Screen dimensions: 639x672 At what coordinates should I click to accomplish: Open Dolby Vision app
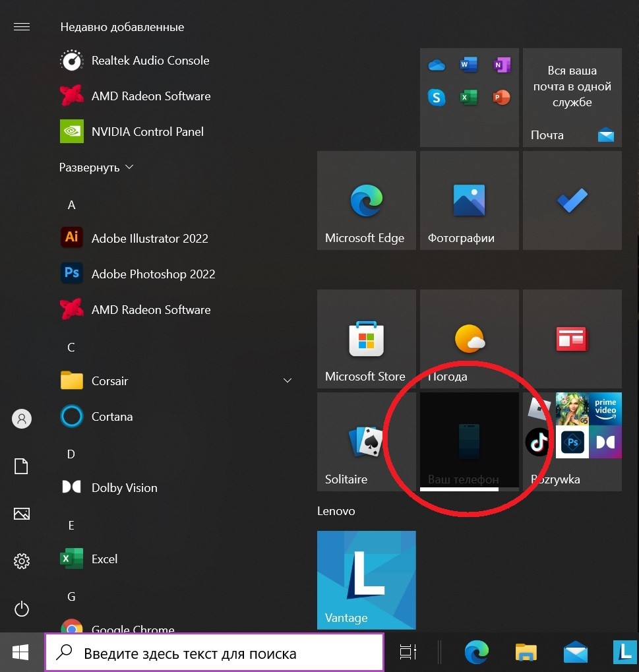pyautogui.click(x=109, y=487)
